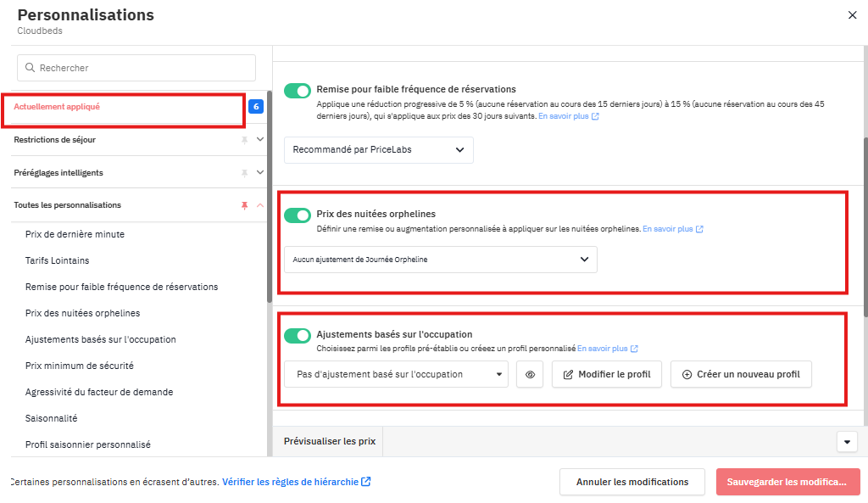Disable Remise pour faible fréquence de réservations toggle

click(298, 90)
